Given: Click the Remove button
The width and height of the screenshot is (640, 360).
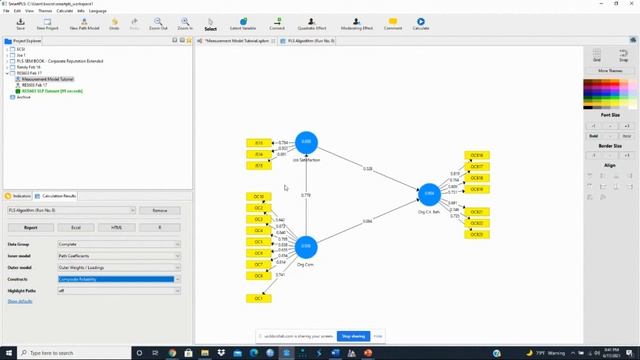Looking at the screenshot, I should click(x=160, y=211).
